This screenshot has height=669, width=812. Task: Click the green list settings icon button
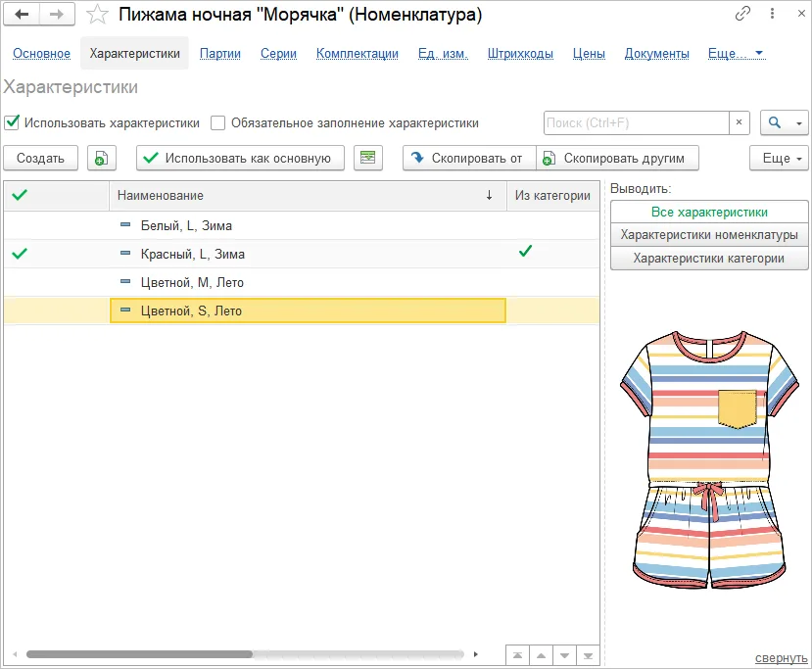tap(368, 158)
